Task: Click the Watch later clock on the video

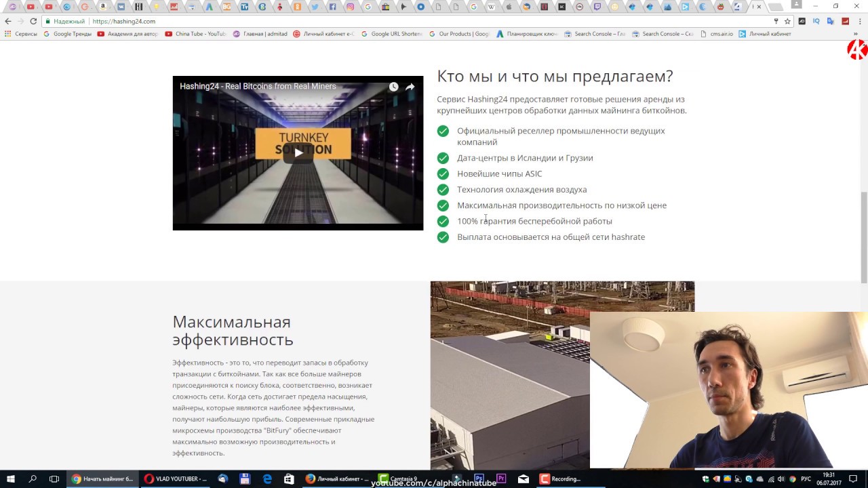Action: 393,87
